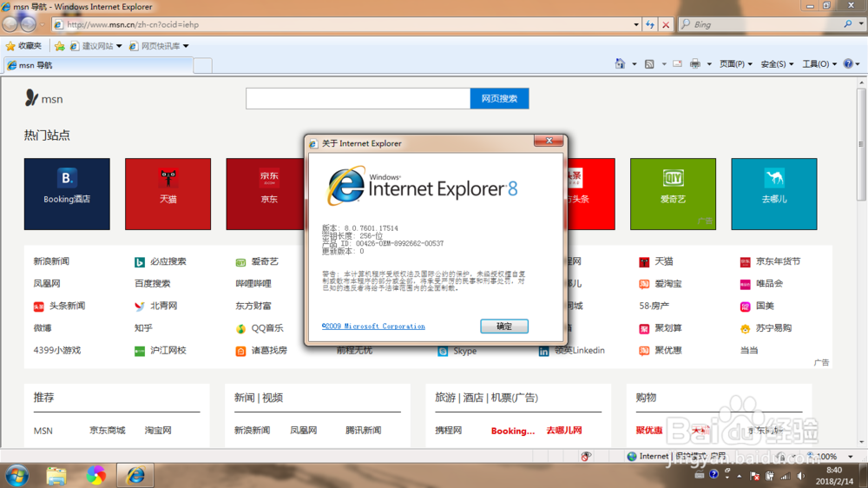Viewport: 868px width, 488px height.
Task: Open 安全(S) menu
Action: pos(777,64)
